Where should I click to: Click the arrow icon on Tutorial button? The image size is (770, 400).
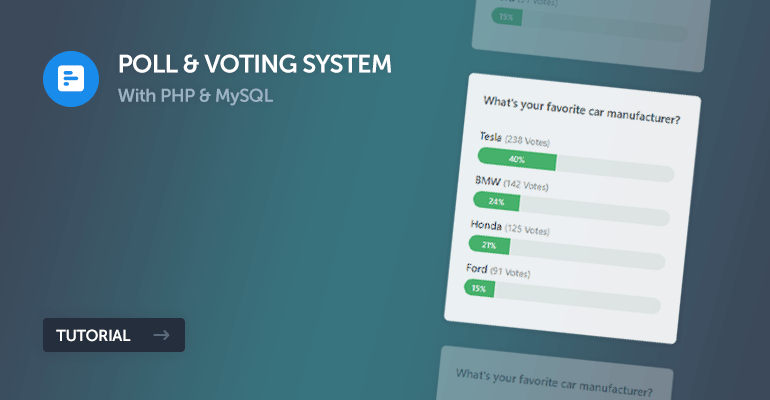161,335
